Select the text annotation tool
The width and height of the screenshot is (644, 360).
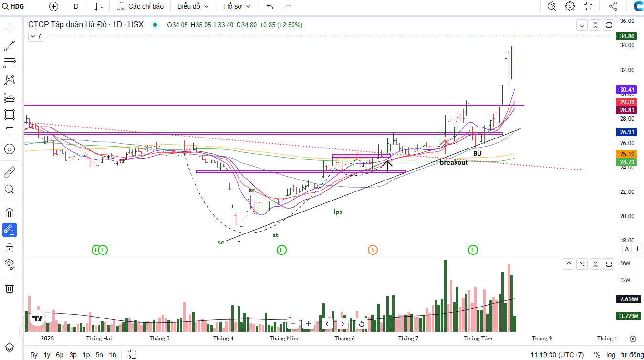pyautogui.click(x=10, y=132)
